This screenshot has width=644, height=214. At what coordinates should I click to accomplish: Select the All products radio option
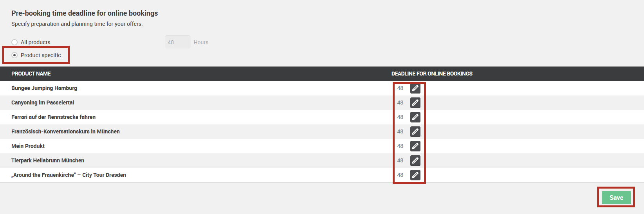[14, 42]
